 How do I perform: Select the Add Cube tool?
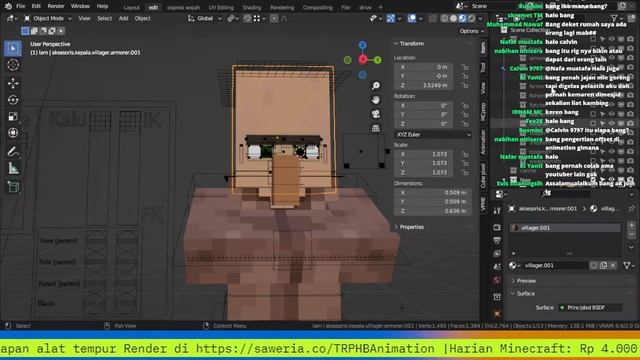[x=13, y=187]
